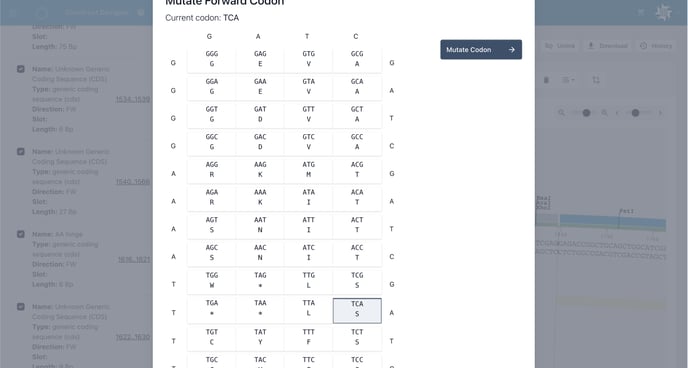Open the list view dropdown arrow
Screen dimensions: 688x368
coord(573,80)
